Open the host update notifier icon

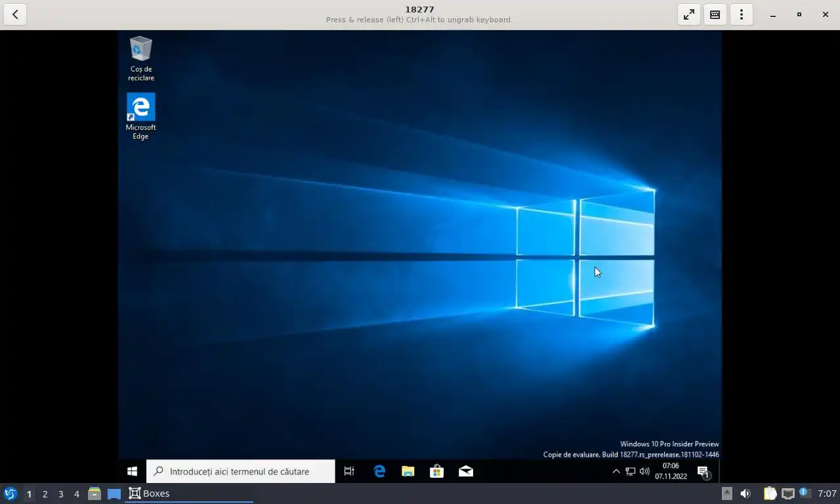point(805,493)
